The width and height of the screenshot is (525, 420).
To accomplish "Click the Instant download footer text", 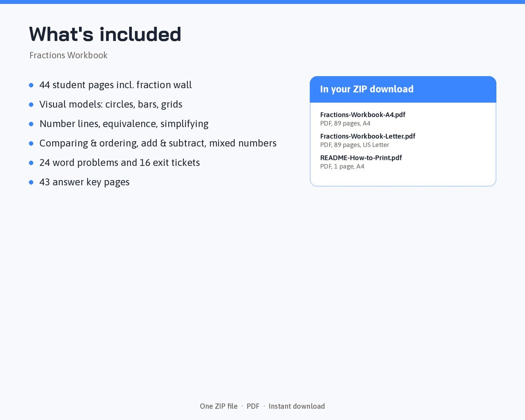I will click(x=297, y=406).
